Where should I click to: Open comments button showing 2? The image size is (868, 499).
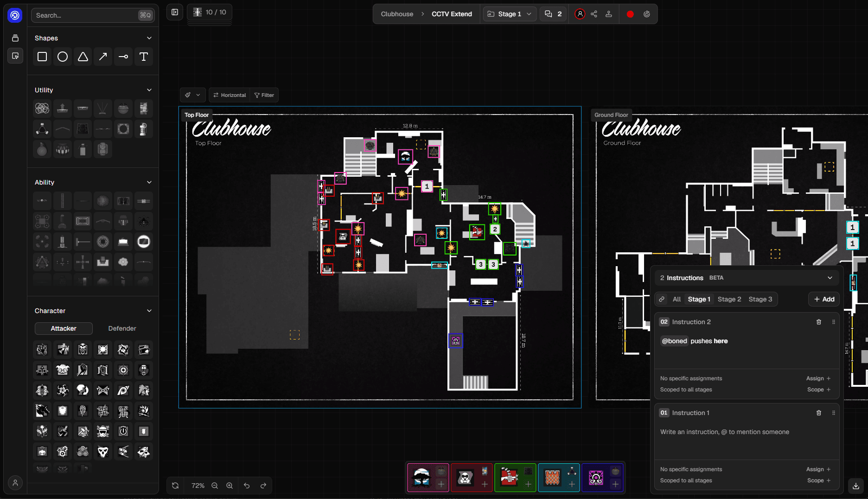pos(553,14)
